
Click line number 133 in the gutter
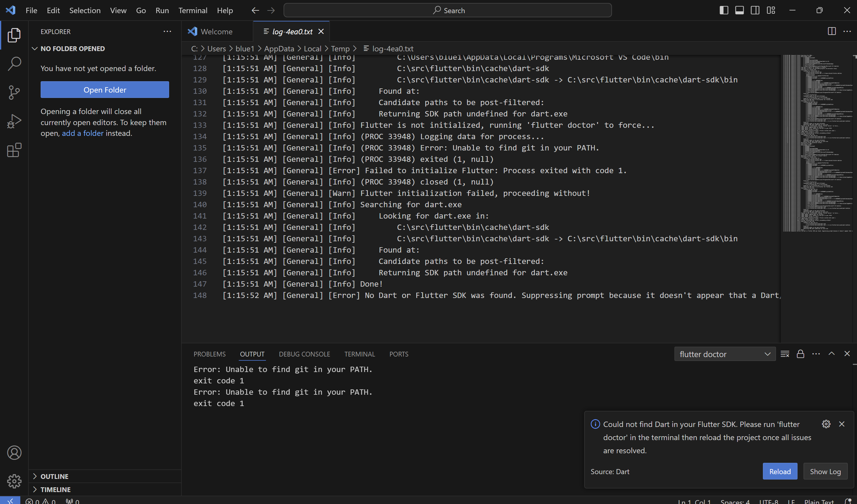200,125
